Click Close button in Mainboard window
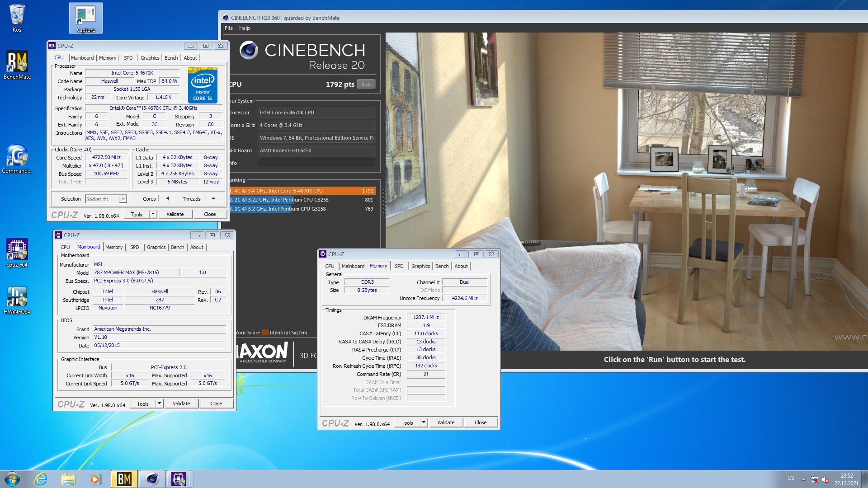Screen dimensions: 868x488 coord(216,404)
